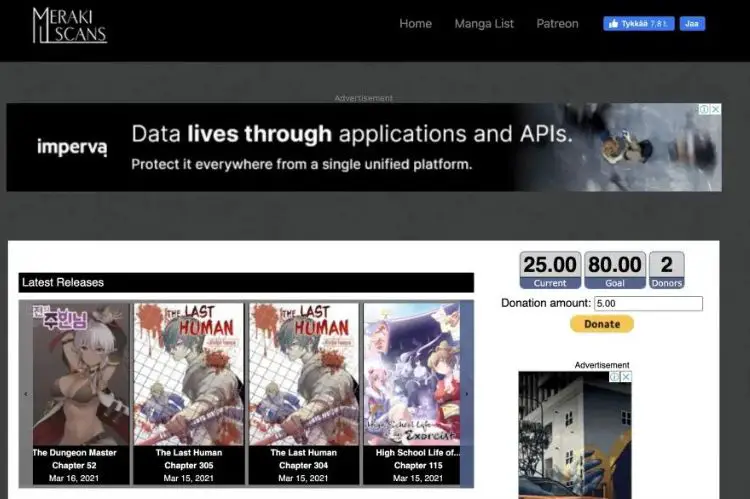This screenshot has height=499, width=750.
Task: Close the Imperva banner ad
Action: point(716,110)
